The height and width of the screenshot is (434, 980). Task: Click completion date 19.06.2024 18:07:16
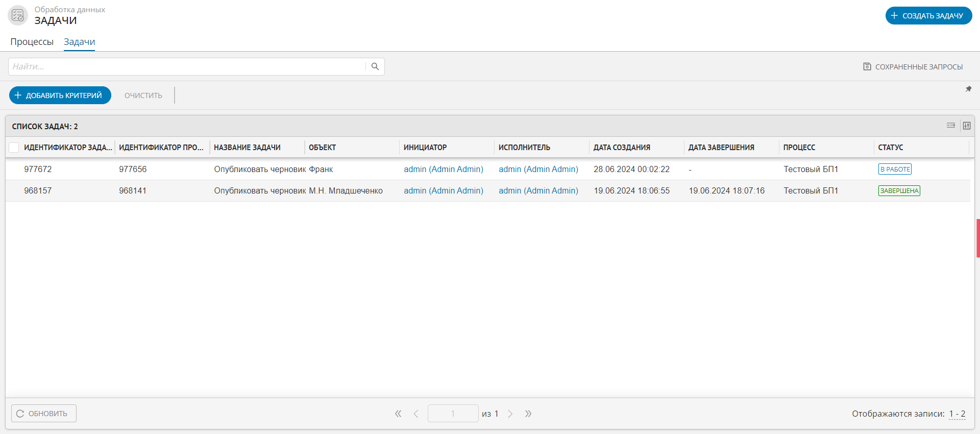coord(726,190)
